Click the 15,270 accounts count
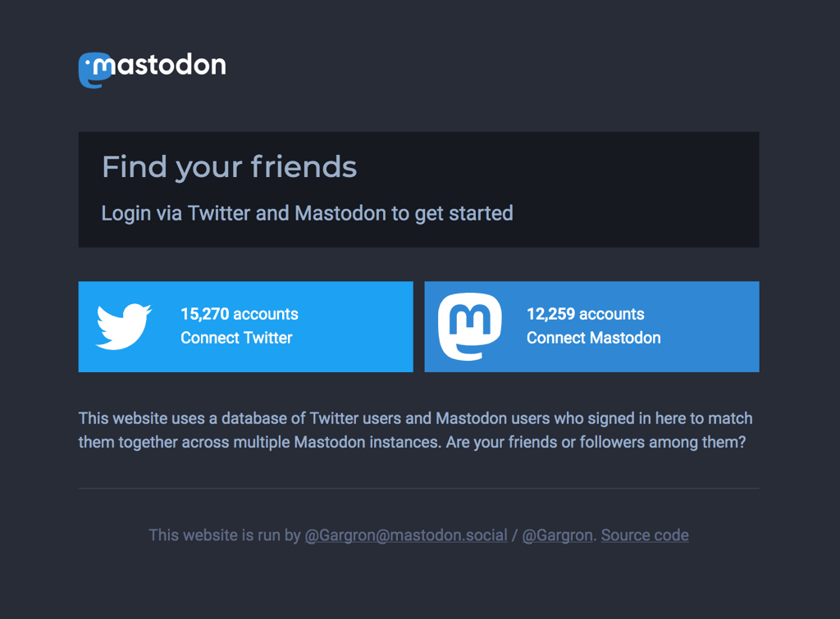840x619 pixels. pos(240,314)
